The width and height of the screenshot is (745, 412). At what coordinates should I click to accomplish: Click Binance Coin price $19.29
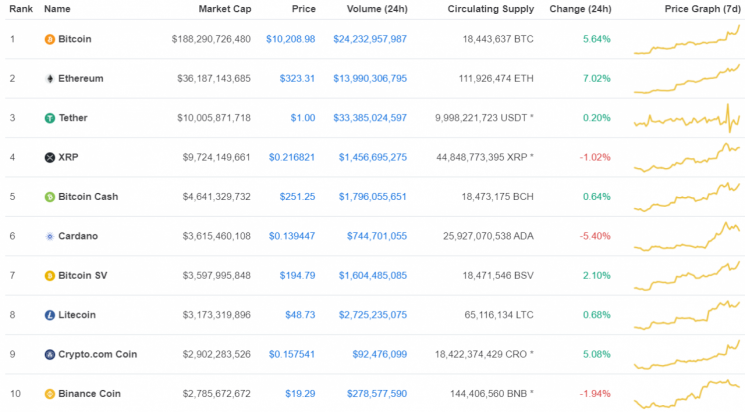(x=300, y=394)
